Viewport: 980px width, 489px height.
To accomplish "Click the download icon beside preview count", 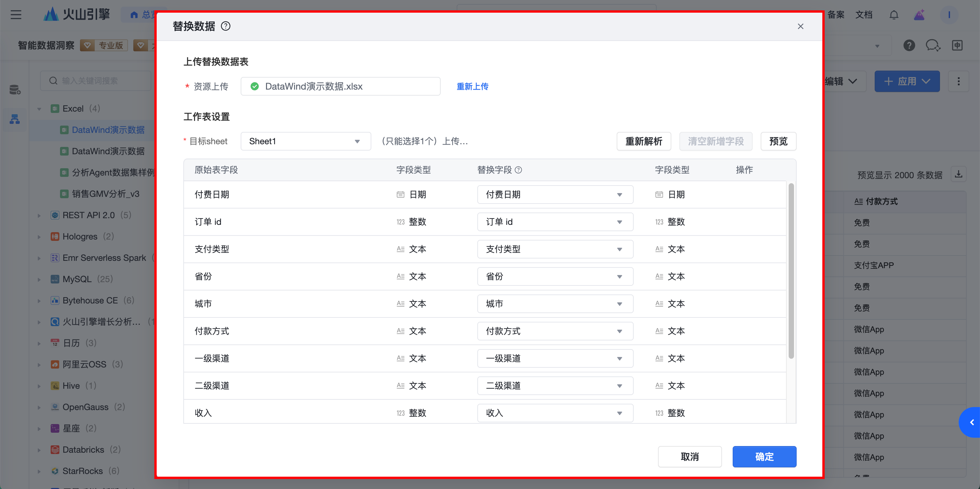I will [x=958, y=175].
